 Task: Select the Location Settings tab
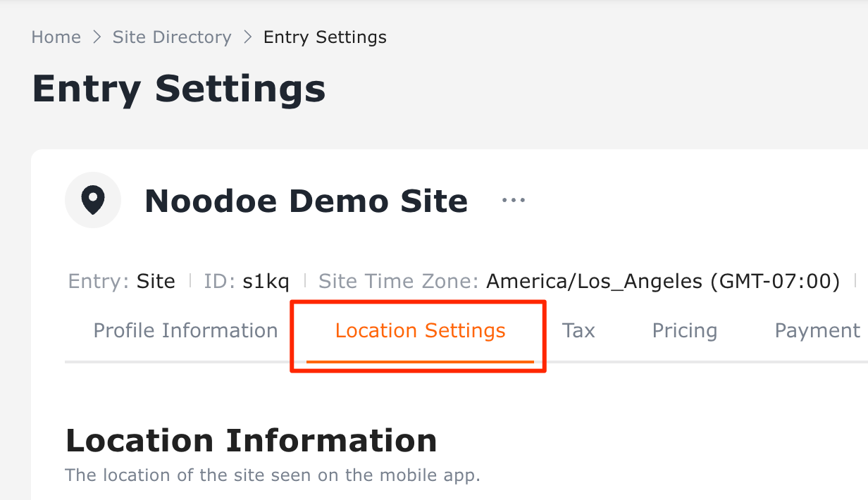[x=420, y=331]
